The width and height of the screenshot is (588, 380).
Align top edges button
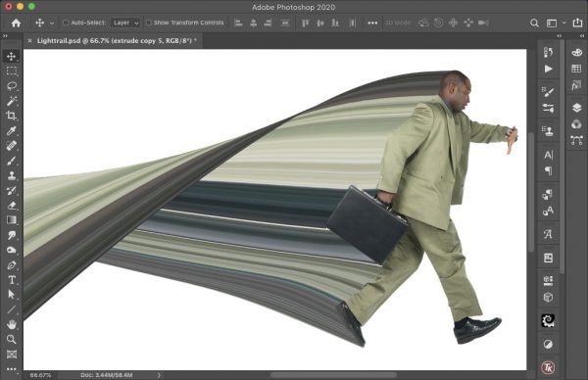[x=305, y=23]
